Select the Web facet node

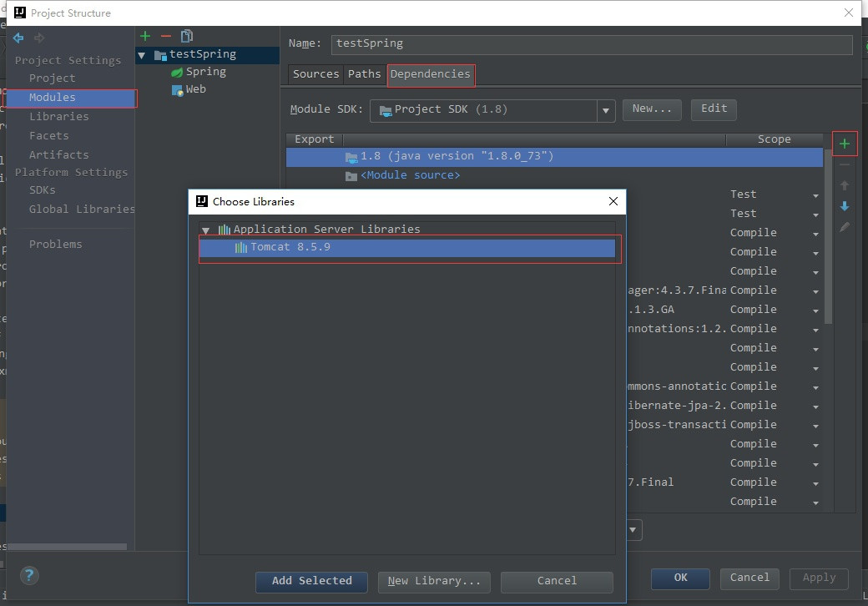click(x=189, y=90)
